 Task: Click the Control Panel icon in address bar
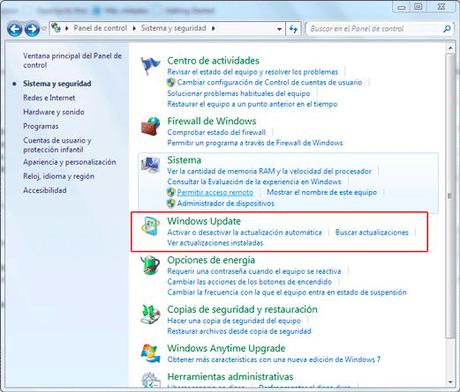57,28
